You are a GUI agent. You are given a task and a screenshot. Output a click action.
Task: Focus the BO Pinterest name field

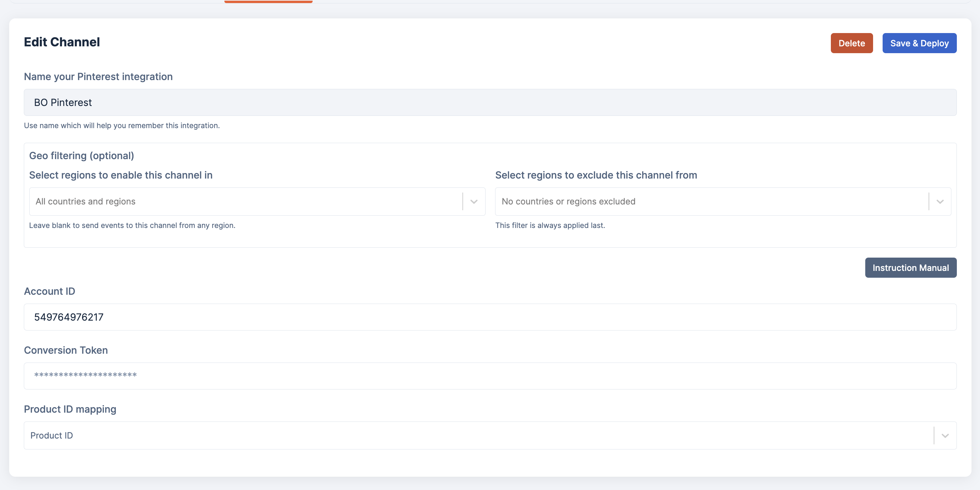pos(490,103)
